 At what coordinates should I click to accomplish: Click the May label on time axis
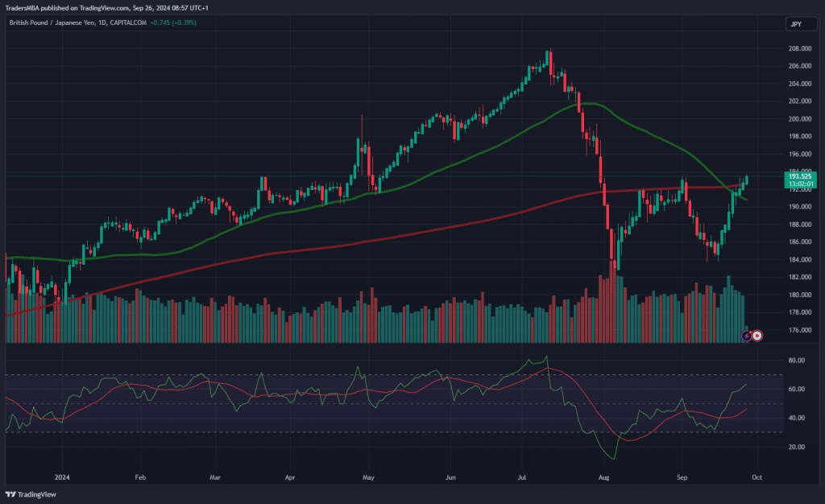370,477
